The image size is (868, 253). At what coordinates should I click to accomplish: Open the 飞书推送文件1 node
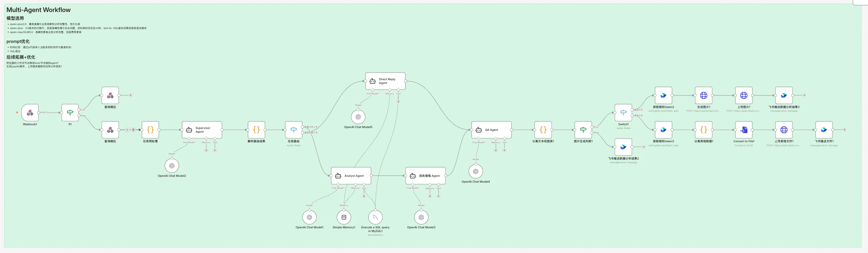824,130
